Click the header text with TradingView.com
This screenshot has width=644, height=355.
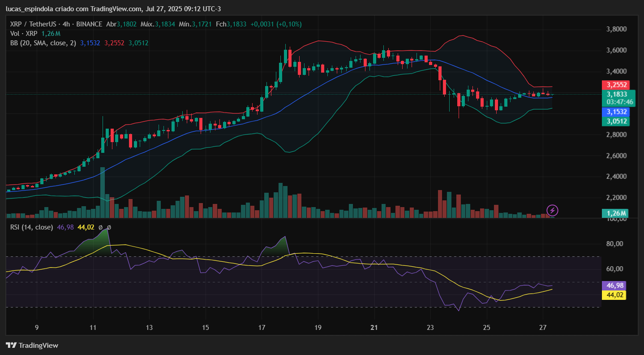pos(113,9)
